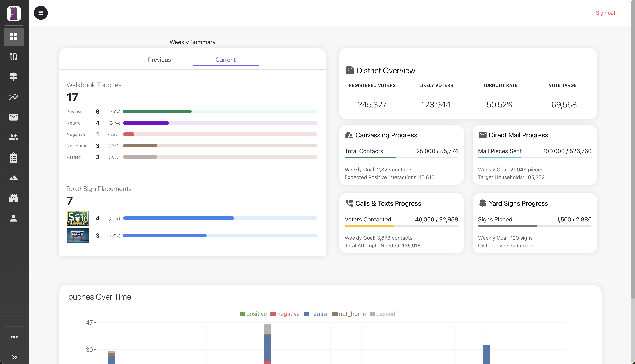Open the clipboard tasks section

pyautogui.click(x=14, y=158)
